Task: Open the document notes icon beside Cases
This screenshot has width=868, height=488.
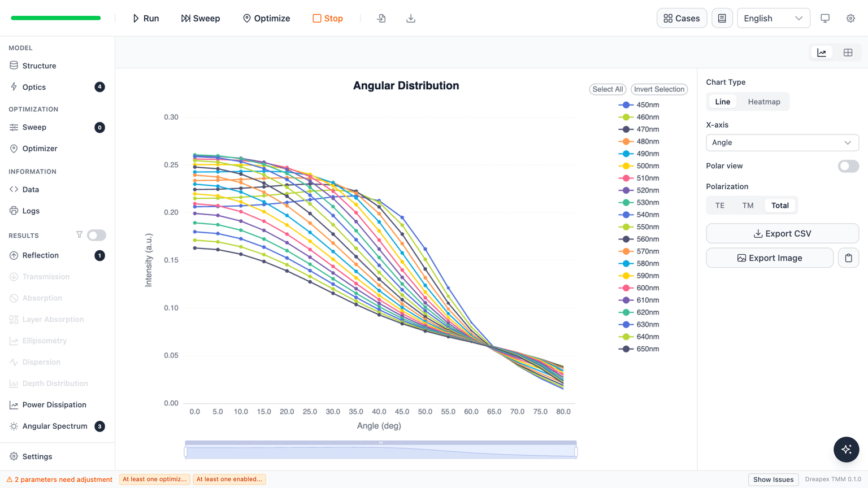Action: click(722, 18)
